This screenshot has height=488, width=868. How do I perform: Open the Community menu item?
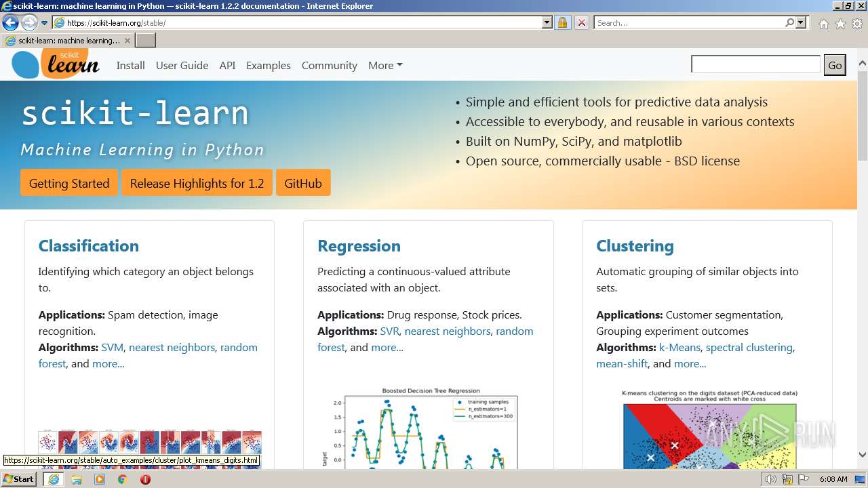tap(330, 66)
